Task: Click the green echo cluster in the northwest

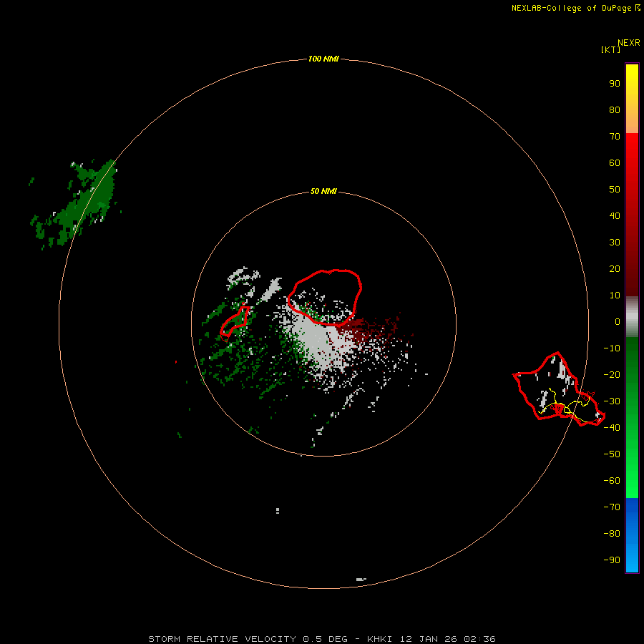Action: tap(74, 203)
